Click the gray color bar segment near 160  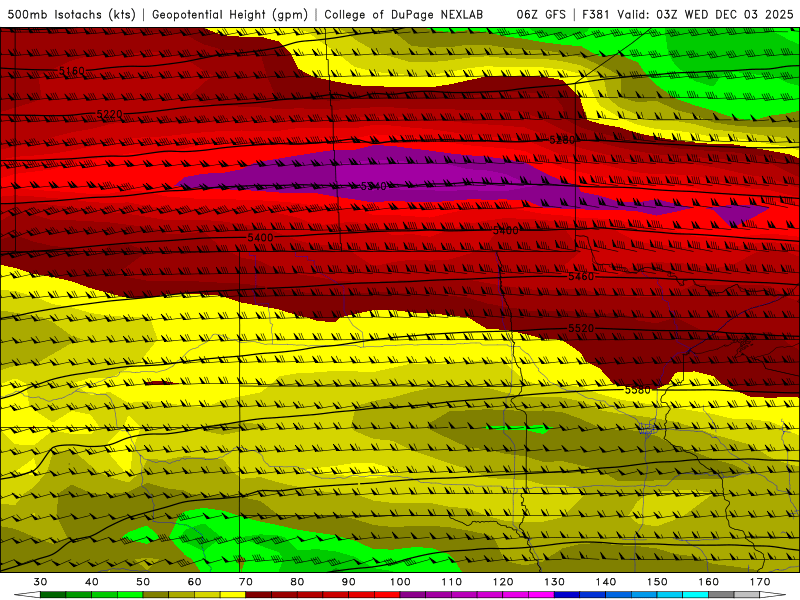721,595
